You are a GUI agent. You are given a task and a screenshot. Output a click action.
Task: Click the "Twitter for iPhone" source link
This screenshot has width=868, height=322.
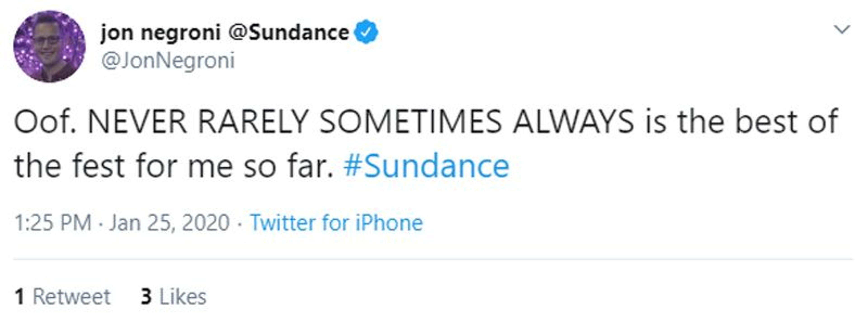coord(336,223)
